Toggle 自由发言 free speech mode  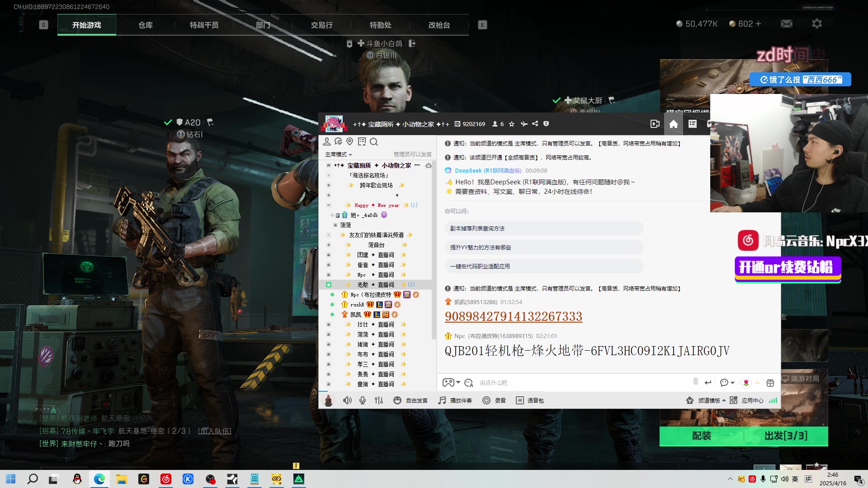pyautogui.click(x=410, y=400)
